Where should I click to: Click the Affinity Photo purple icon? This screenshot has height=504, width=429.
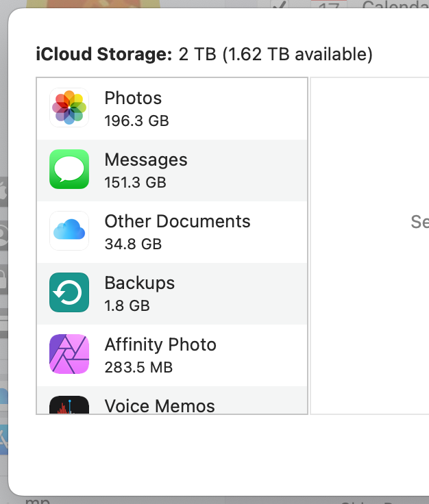[x=69, y=354]
